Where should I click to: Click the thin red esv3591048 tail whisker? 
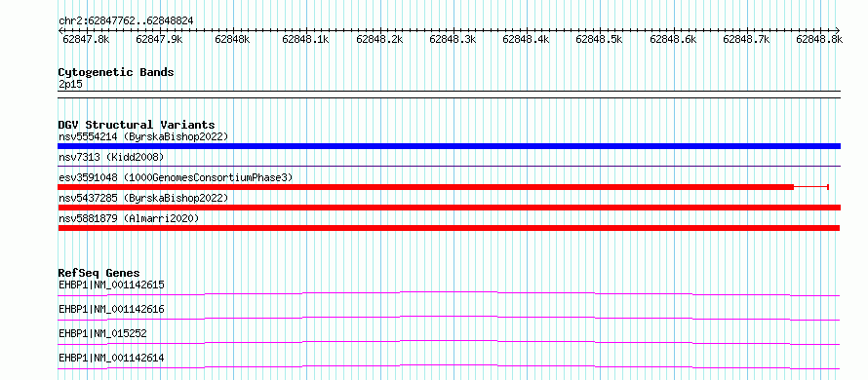(x=811, y=187)
